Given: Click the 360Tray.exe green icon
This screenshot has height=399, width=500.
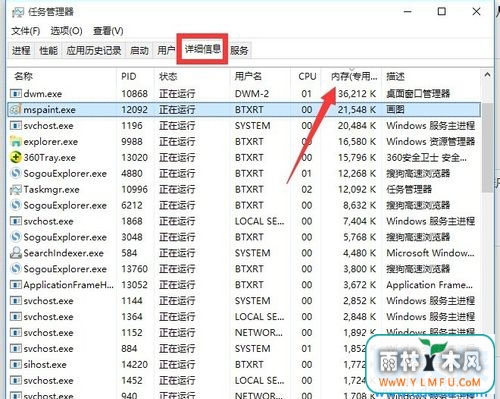Looking at the screenshot, I should pyautogui.click(x=15, y=157).
